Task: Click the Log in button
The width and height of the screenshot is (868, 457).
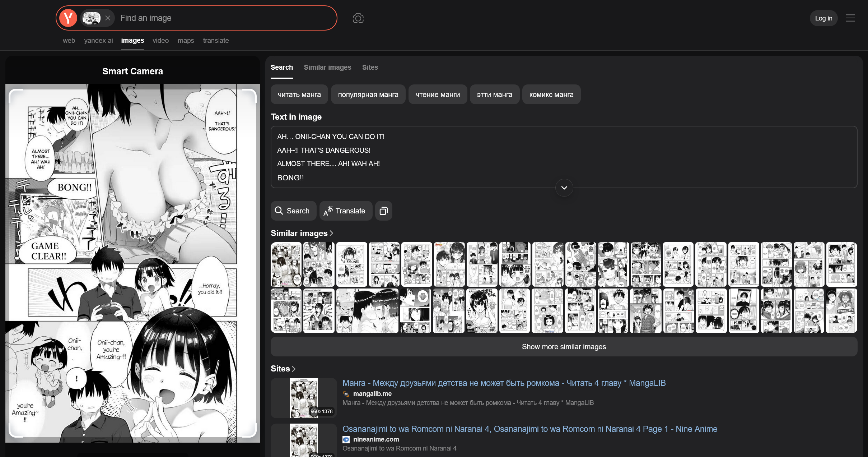Action: (823, 18)
